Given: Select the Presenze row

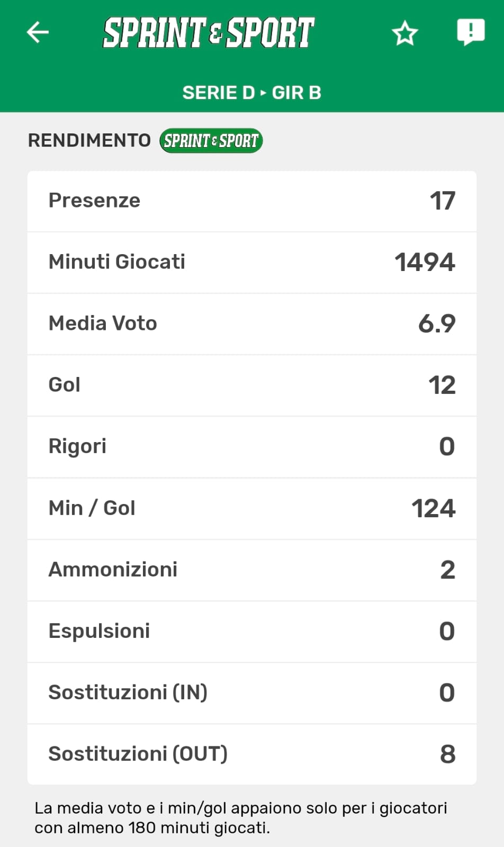Looking at the screenshot, I should [x=252, y=201].
